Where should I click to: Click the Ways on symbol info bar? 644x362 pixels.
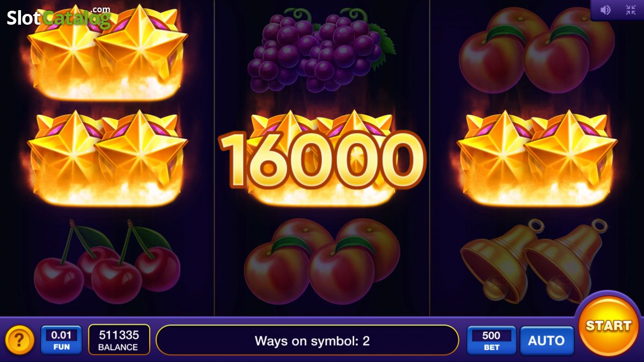[x=308, y=340]
